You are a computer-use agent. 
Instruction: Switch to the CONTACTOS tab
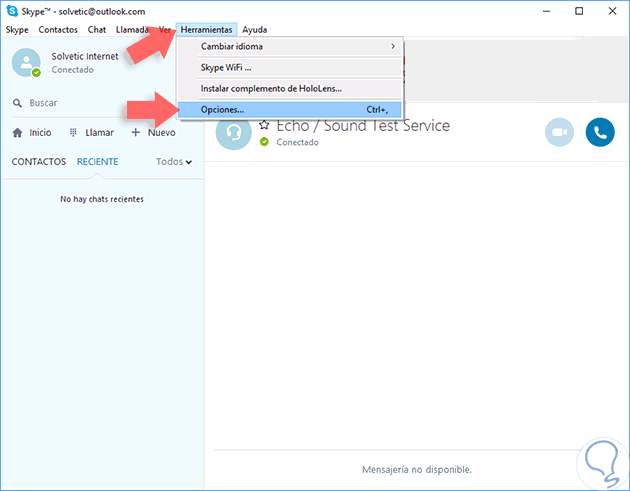pyautogui.click(x=39, y=162)
